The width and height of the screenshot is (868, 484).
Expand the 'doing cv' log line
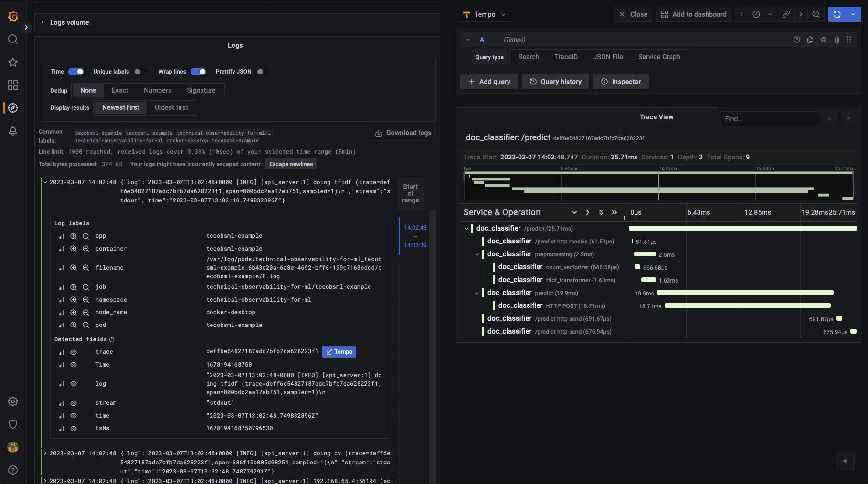click(x=45, y=453)
